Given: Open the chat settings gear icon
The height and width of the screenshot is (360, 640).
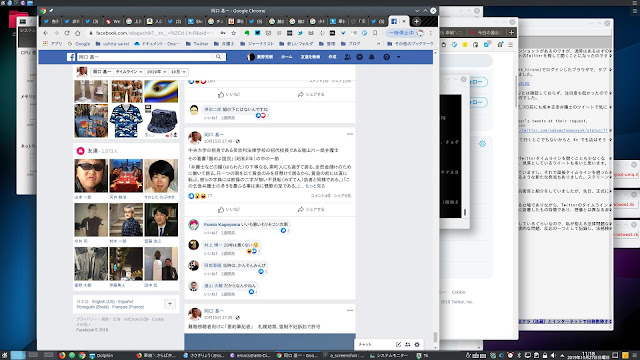Looking at the screenshot, I should (x=417, y=344).
